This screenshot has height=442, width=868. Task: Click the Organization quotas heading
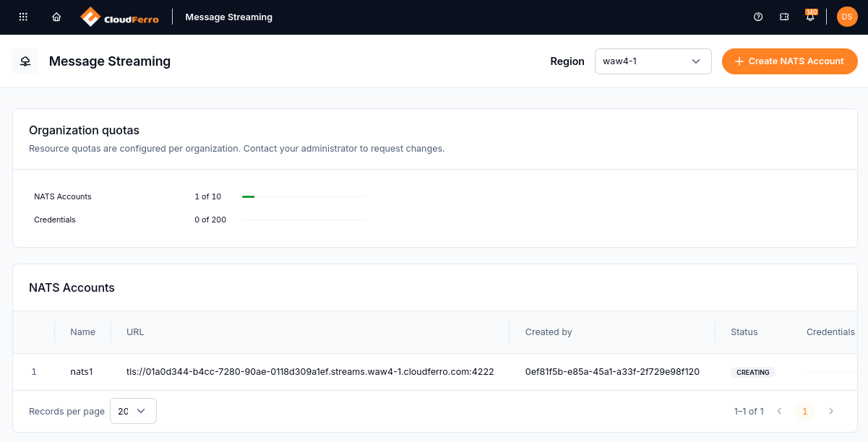(84, 131)
